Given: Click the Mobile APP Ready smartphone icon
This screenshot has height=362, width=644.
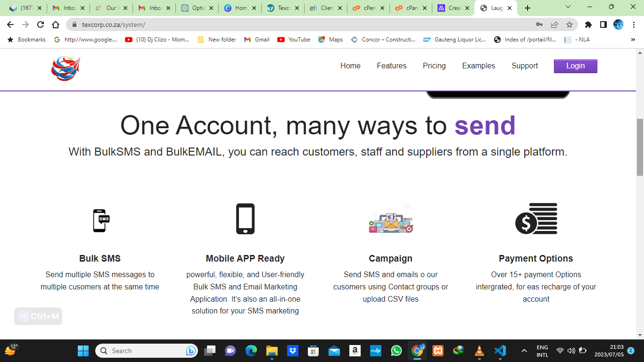Looking at the screenshot, I should click(x=245, y=219).
